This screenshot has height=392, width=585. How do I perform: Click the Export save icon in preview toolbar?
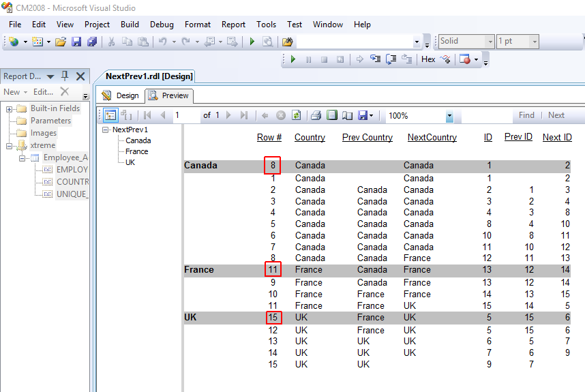coord(363,115)
